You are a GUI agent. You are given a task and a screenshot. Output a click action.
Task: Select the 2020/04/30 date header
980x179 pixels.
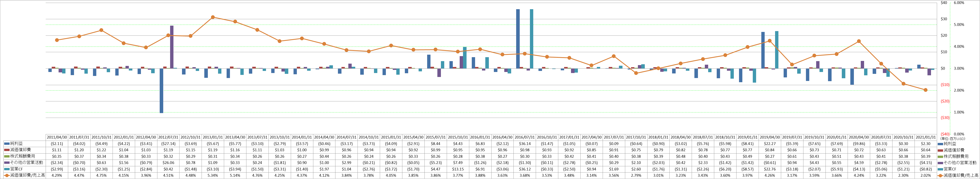pos(859,137)
